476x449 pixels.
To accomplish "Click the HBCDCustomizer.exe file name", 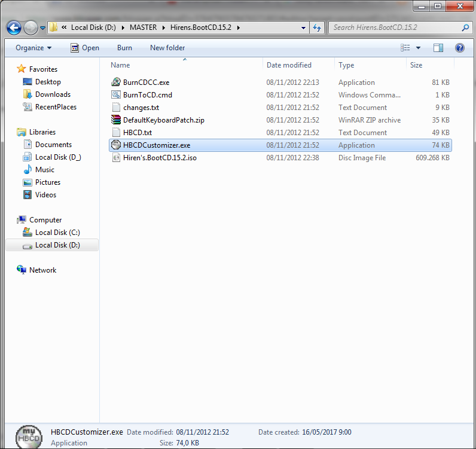I will (x=157, y=145).
